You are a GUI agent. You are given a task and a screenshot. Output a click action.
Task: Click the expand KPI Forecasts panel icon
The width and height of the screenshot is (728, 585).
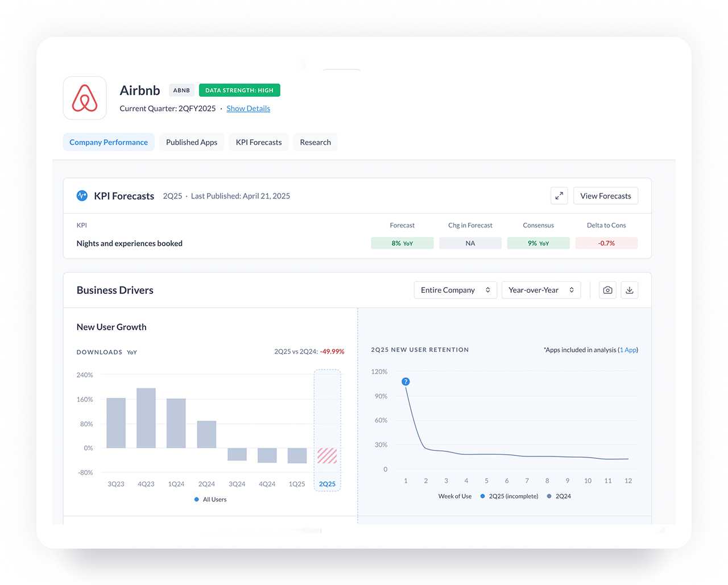click(559, 196)
